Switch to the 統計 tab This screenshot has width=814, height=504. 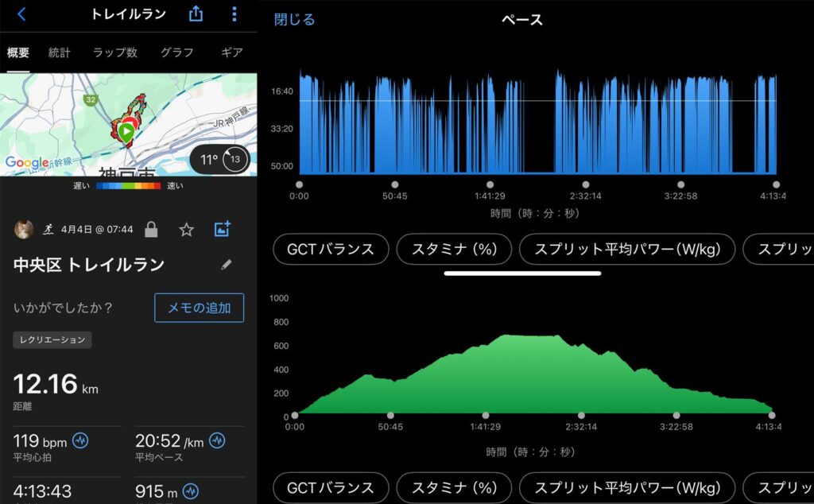coord(60,52)
